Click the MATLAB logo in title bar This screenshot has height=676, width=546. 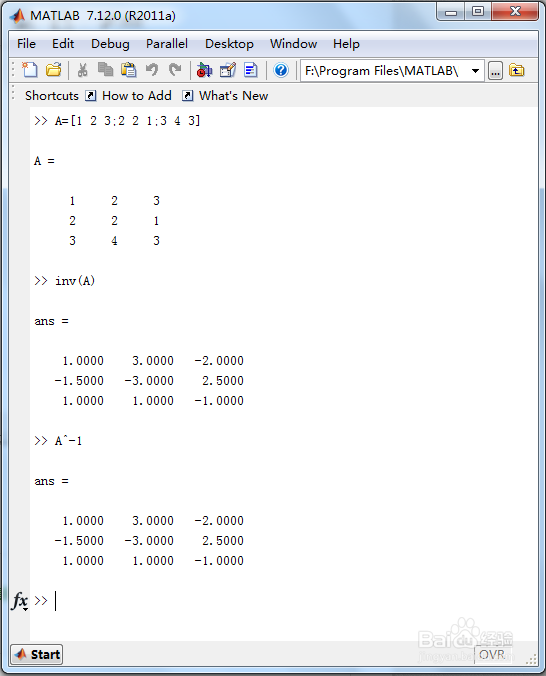(x=18, y=16)
